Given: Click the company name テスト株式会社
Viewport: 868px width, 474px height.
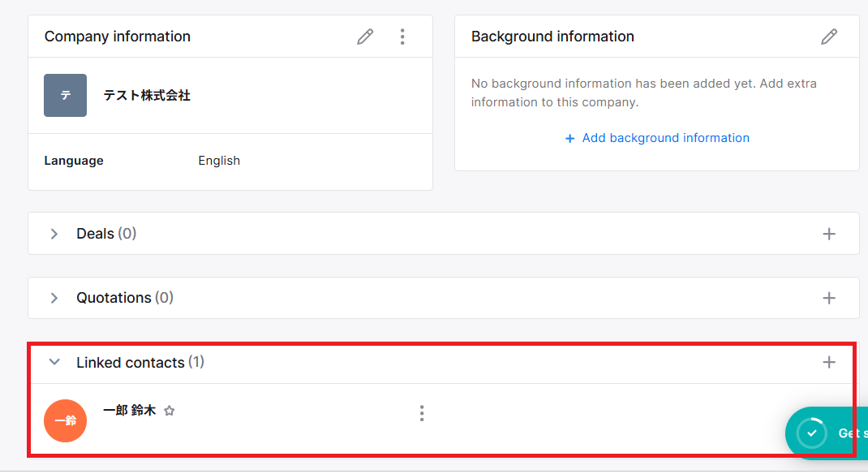Looking at the screenshot, I should (147, 96).
